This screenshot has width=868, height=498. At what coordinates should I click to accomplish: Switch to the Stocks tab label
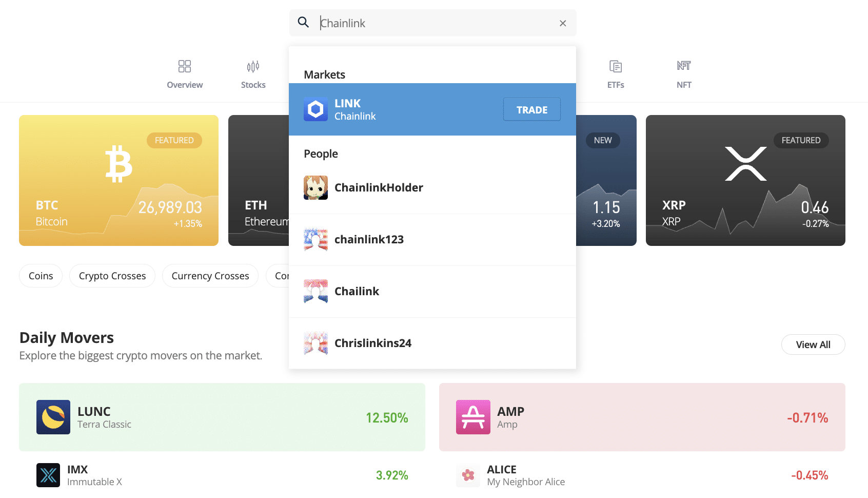253,85
